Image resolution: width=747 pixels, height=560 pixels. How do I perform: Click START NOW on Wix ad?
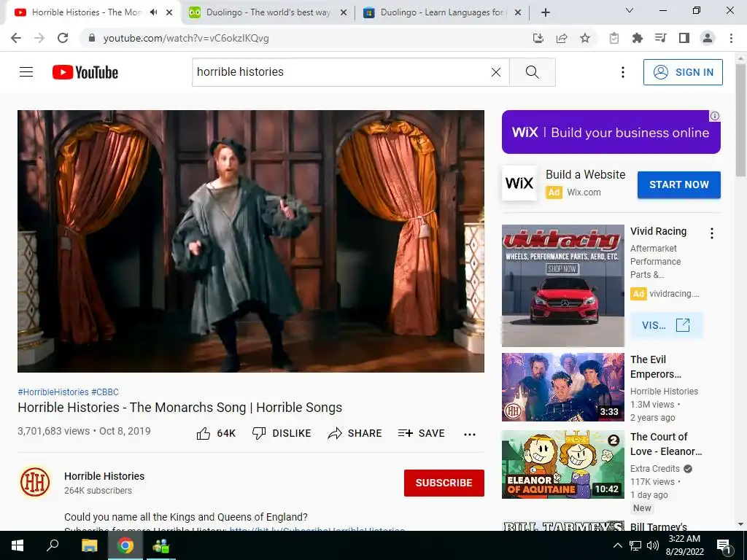679,184
